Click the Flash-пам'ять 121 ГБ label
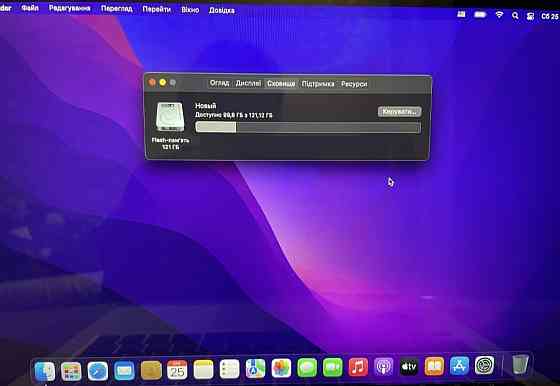Image resolution: width=560 pixels, height=386 pixels. point(170,144)
